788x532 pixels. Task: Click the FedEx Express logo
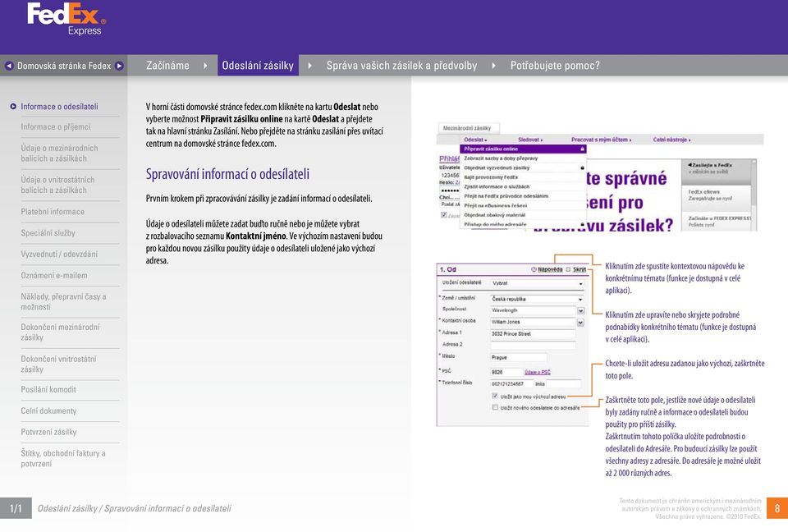[66, 19]
